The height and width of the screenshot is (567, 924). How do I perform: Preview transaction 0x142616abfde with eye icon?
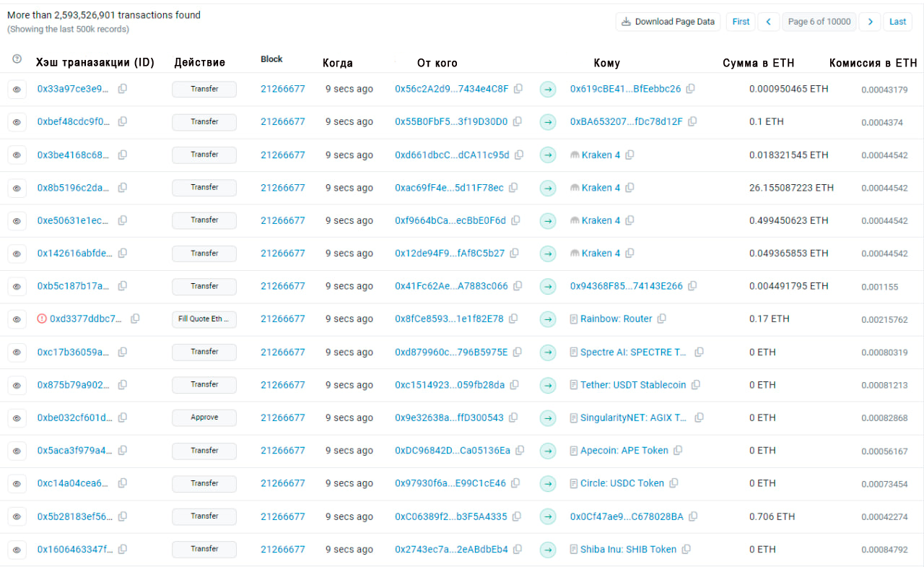point(17,254)
